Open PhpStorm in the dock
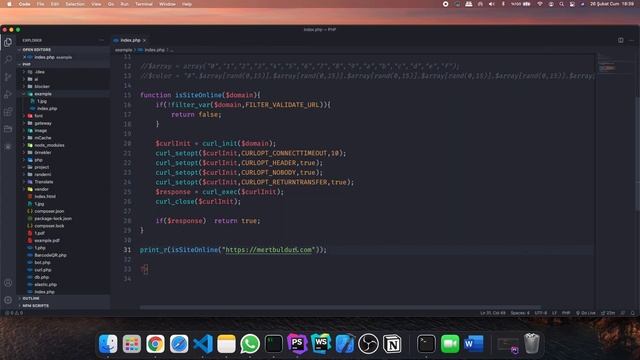 tap(297, 344)
